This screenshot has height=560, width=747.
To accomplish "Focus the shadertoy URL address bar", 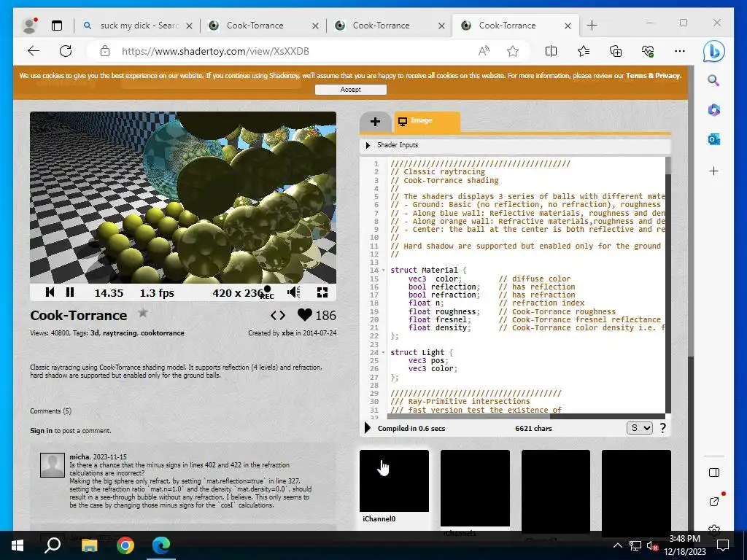I will 215,51.
